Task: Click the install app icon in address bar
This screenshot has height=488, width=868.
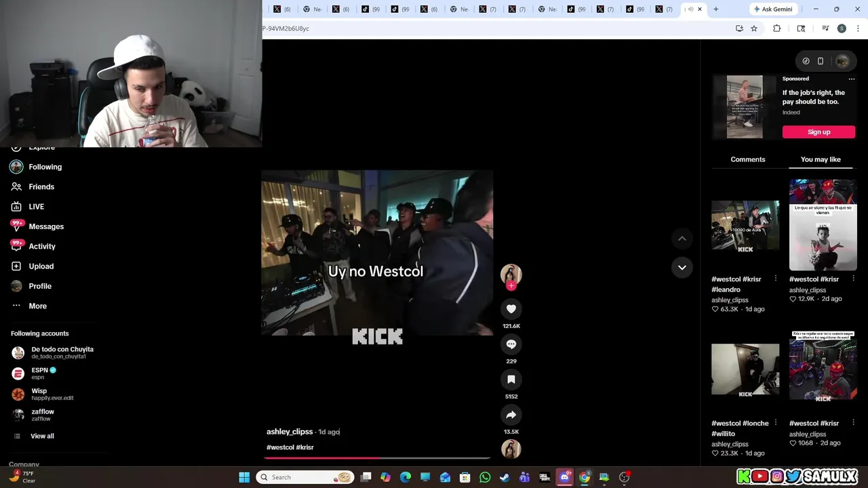Action: (x=739, y=28)
